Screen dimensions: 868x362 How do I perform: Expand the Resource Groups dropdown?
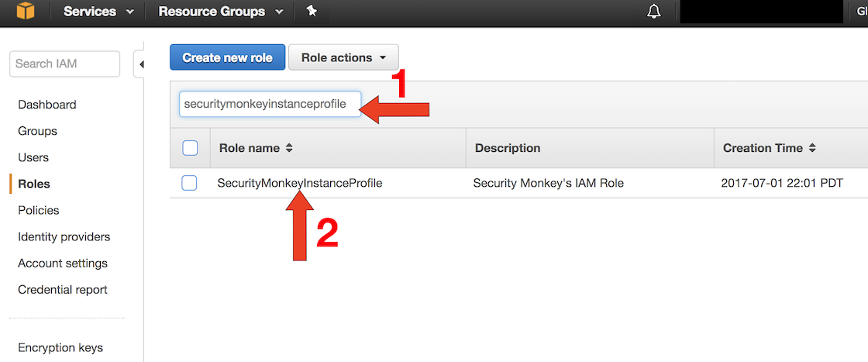coord(221,12)
